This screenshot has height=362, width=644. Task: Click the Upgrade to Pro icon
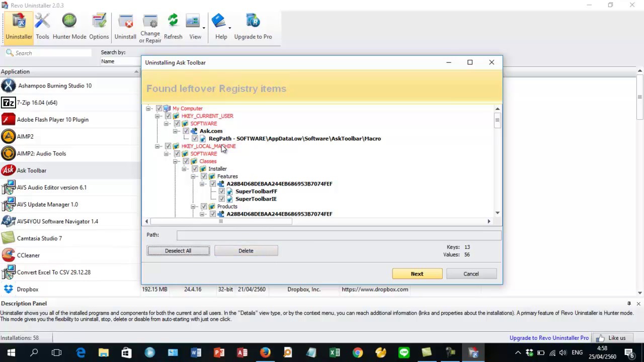tap(253, 27)
